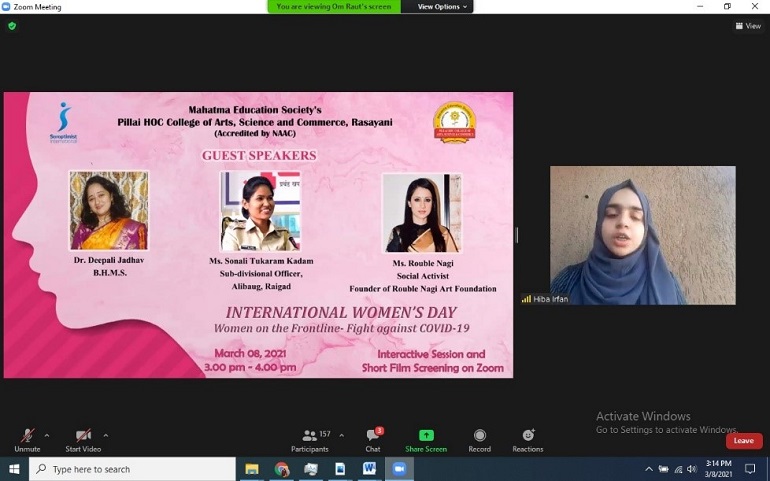Open the blue document app in taskbar

pos(340,469)
